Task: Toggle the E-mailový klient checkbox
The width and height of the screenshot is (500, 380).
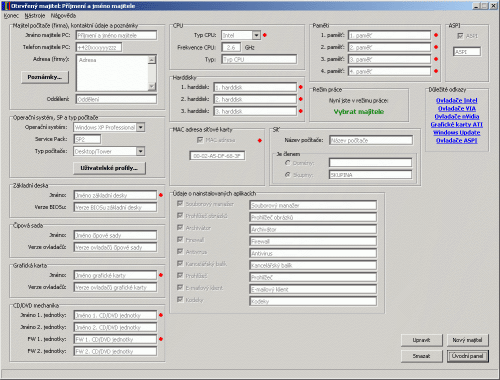Action: point(180,287)
